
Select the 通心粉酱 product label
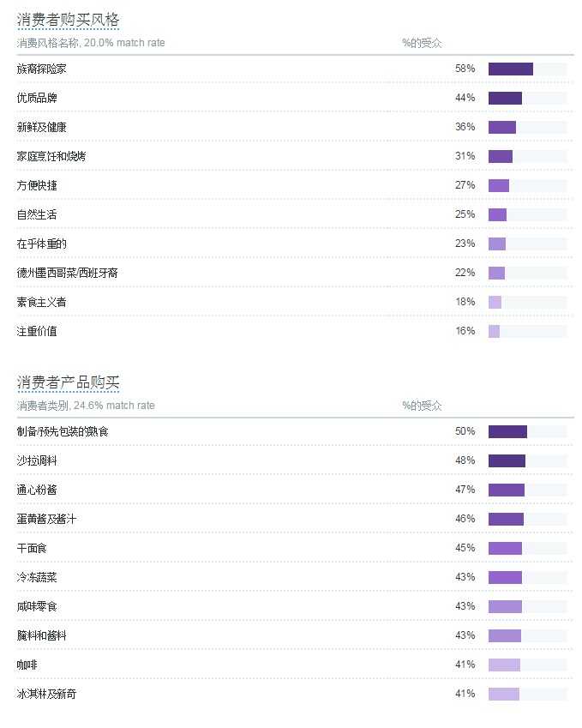pyautogui.click(x=36, y=490)
